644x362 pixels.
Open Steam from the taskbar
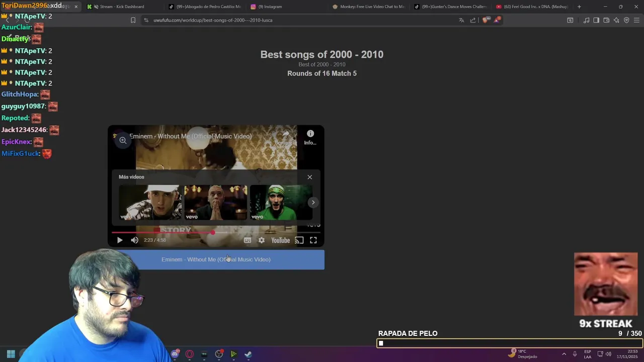(248, 354)
